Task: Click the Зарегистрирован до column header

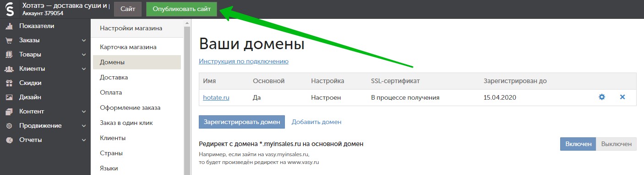Action: click(x=515, y=81)
